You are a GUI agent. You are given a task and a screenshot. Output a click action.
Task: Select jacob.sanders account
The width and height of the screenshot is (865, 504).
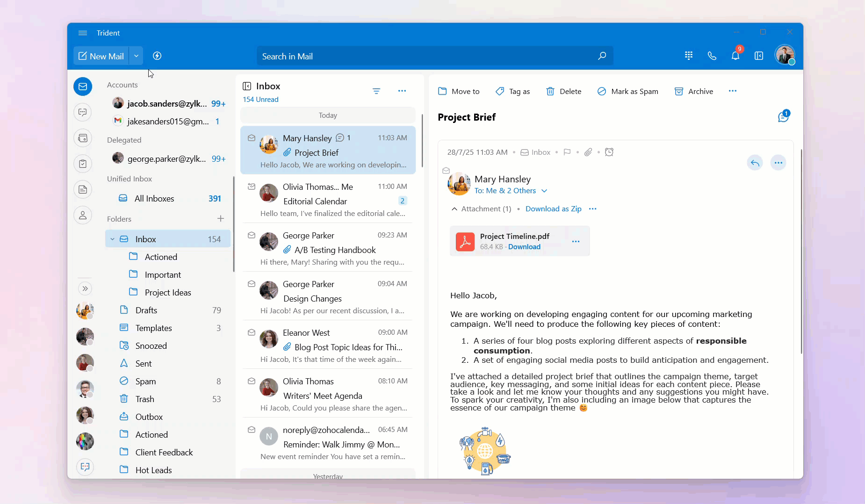(169, 103)
